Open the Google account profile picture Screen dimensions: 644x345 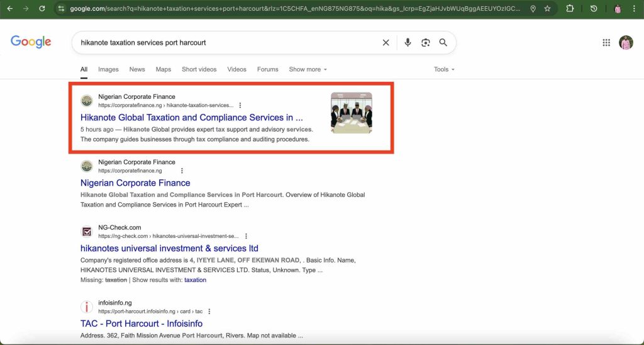coord(626,42)
